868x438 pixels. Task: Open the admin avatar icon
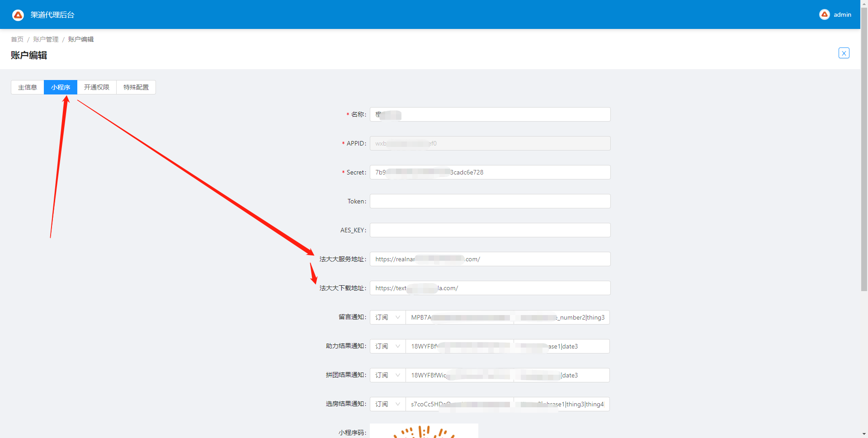coord(825,14)
